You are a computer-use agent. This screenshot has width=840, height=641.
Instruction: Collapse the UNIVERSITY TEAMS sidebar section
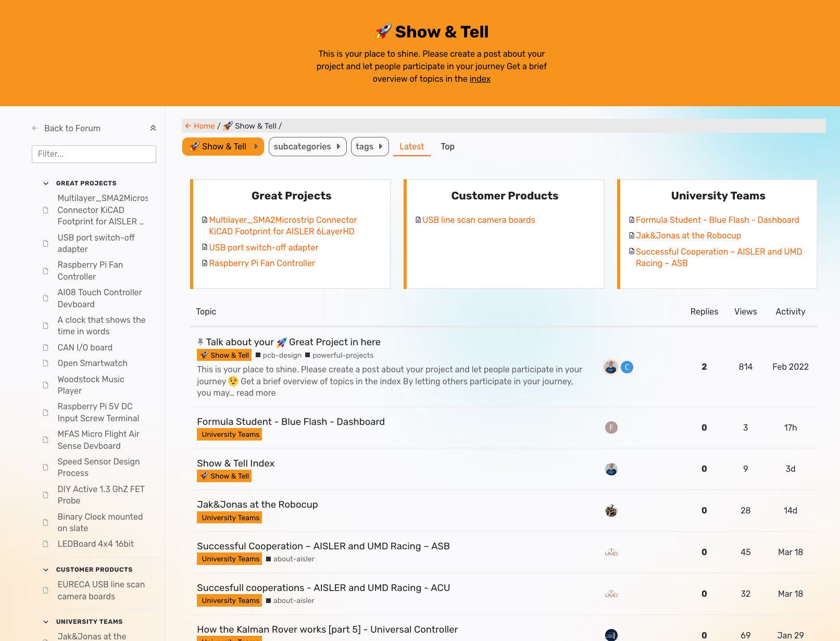(x=46, y=622)
